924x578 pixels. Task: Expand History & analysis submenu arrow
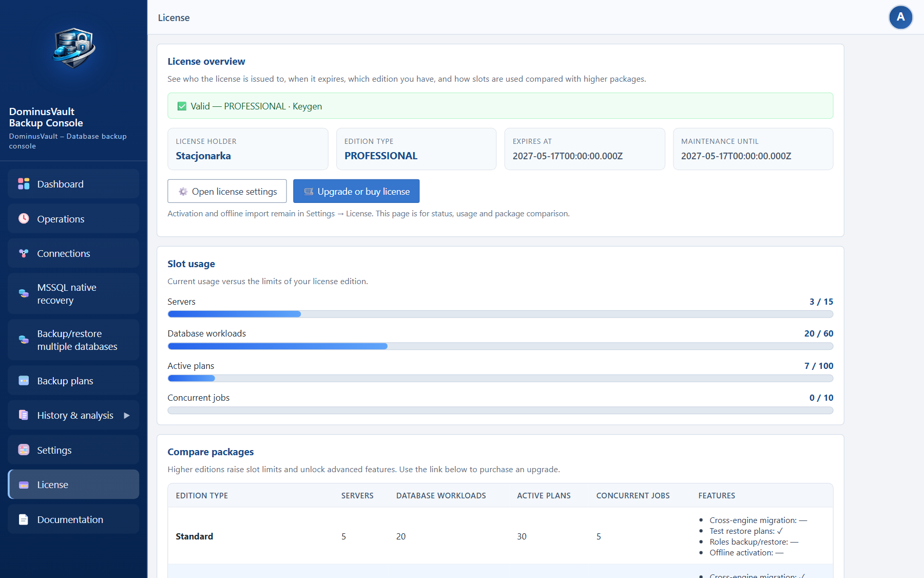tap(127, 415)
